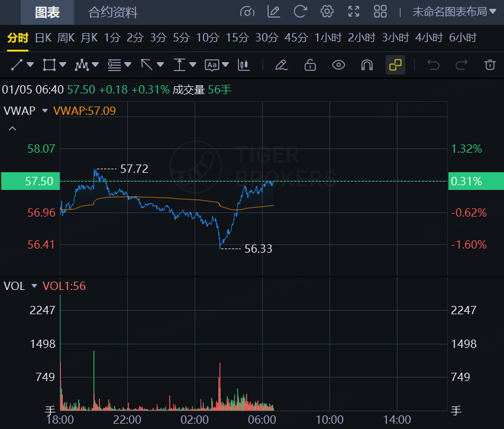Switch to the 1小时 interval

(x=328, y=38)
